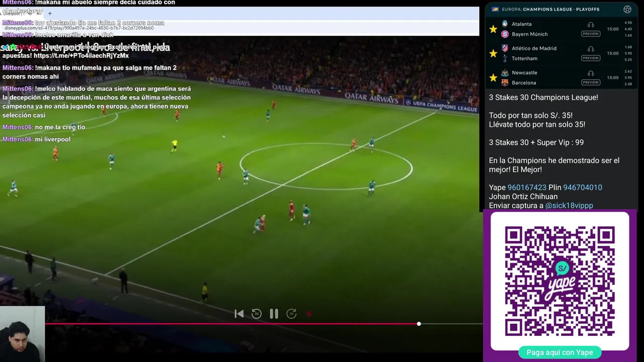
Task: Click 'Llévate todo por tan solo 35!' text
Action: pos(537,125)
